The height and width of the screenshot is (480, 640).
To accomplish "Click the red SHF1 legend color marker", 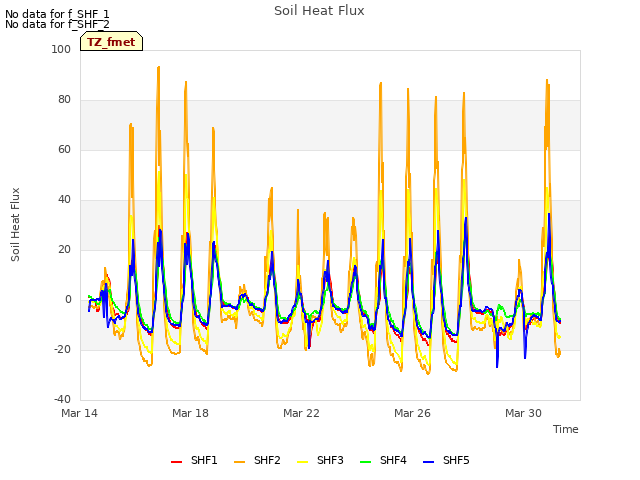I will [176, 462].
